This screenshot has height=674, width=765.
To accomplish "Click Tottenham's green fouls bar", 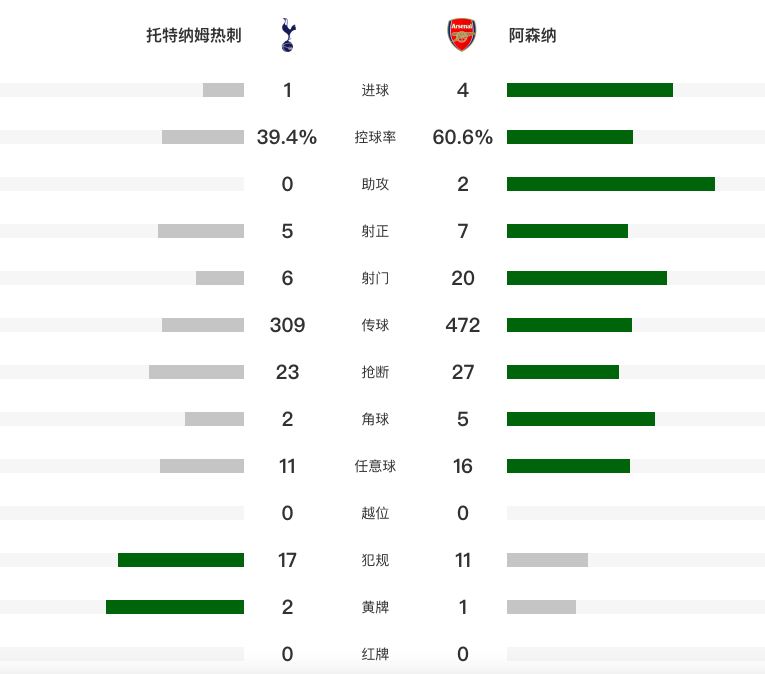I will click(181, 560).
